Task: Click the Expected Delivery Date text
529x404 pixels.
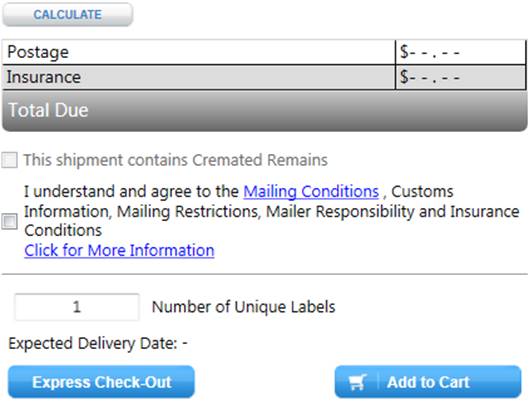Action: 98,344
